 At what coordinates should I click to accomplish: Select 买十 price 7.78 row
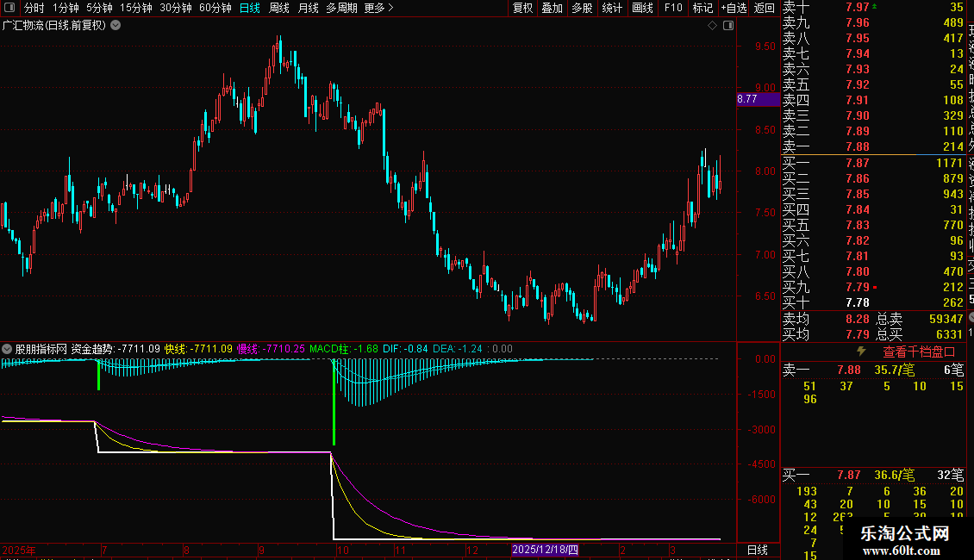[x=873, y=303]
